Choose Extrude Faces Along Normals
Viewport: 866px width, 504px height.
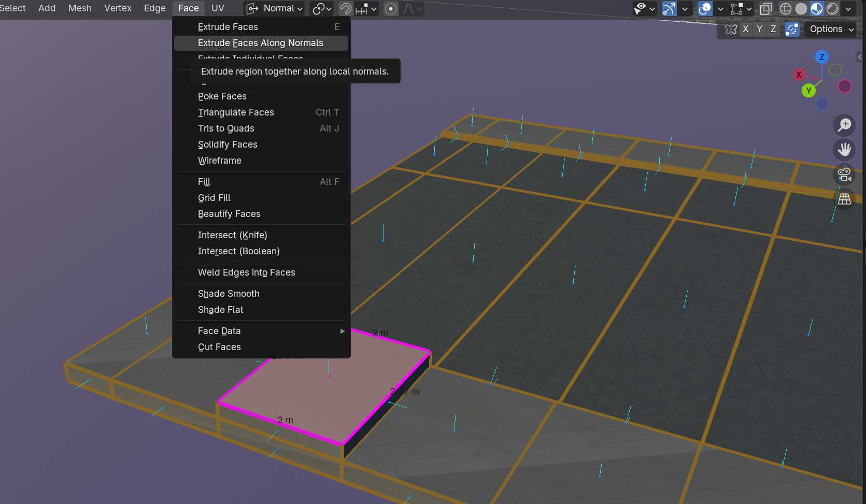tap(261, 43)
